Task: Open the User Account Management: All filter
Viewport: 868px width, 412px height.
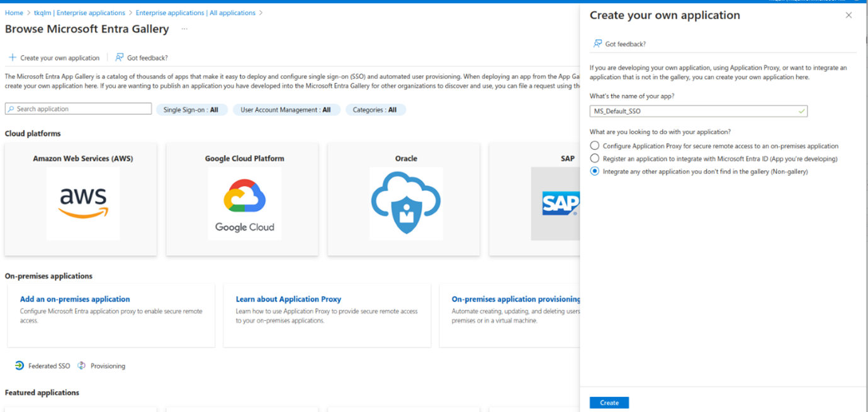Action: pos(286,110)
